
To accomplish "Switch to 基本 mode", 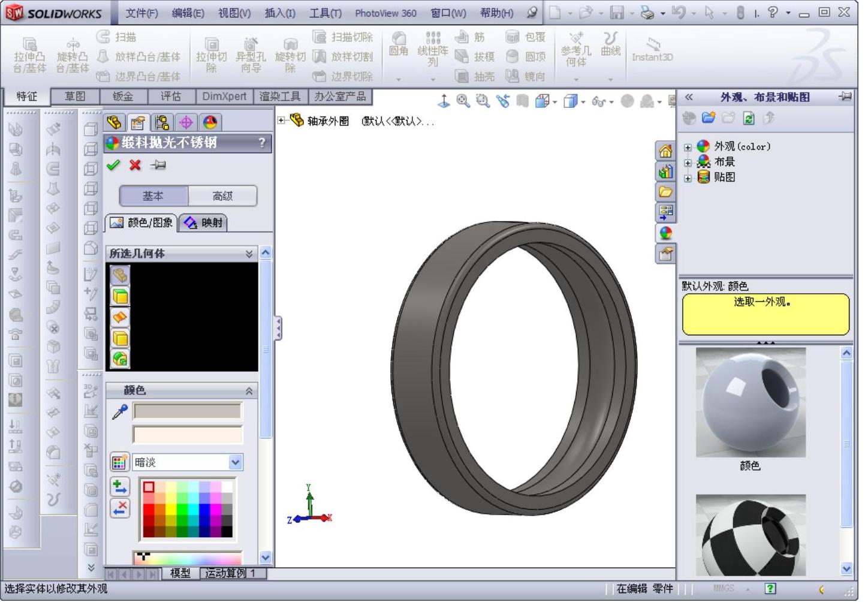I will [x=153, y=196].
